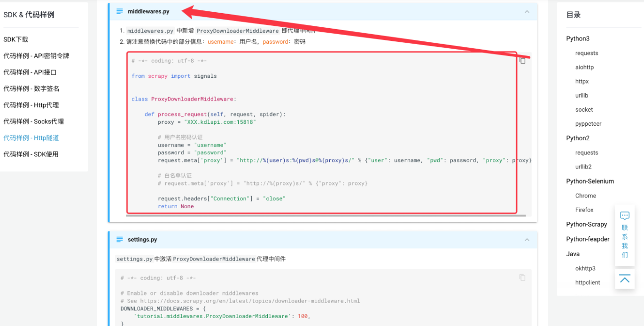Click the back-to-top arrow button
Screen dimensions: 644x326
coord(624,279)
